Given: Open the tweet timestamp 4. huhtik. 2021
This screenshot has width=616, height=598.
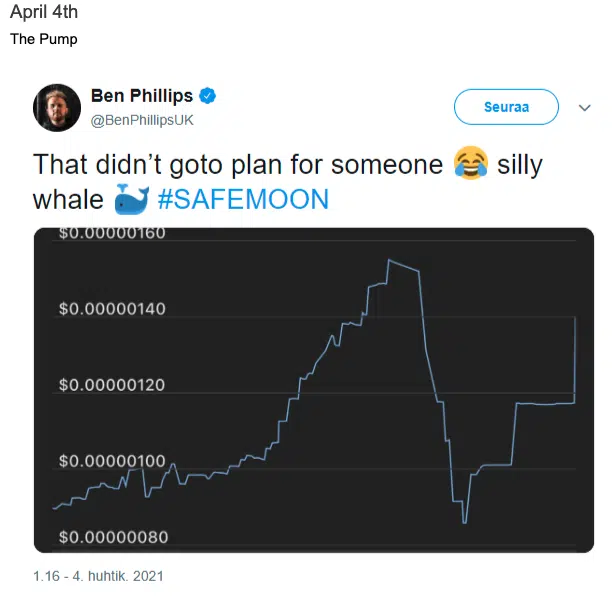Looking at the screenshot, I should click(98, 576).
